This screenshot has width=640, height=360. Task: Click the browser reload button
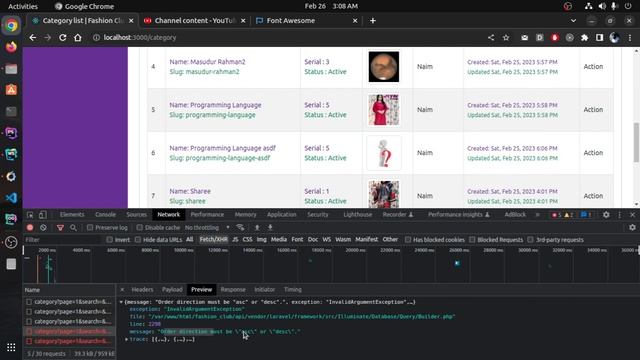62,38
